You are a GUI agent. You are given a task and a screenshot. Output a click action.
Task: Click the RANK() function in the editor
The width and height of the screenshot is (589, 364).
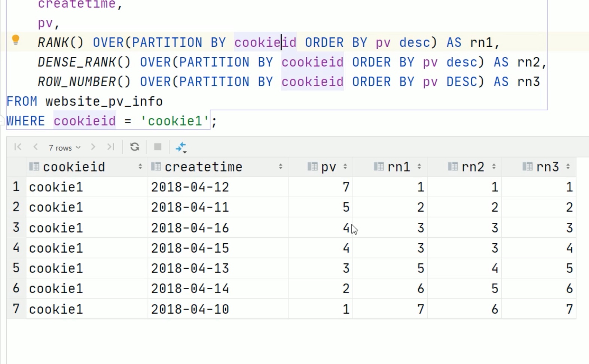(61, 43)
